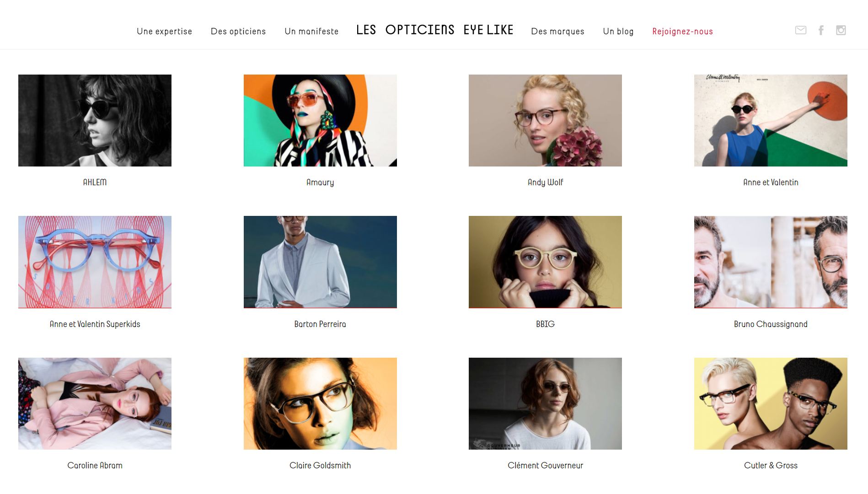Open the Bruno Chaussignand brand image

point(771,262)
